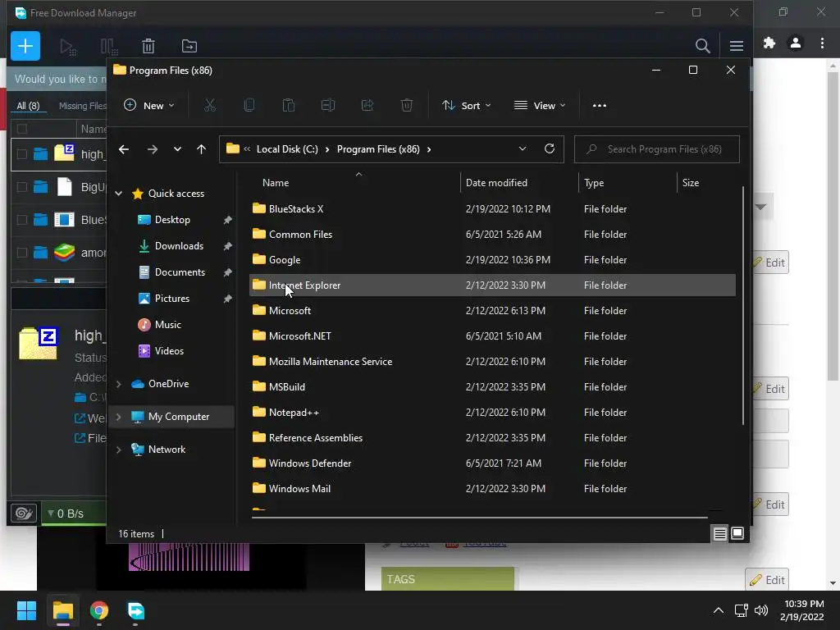Open recent locations chevron next to forward arrow

pyautogui.click(x=177, y=149)
